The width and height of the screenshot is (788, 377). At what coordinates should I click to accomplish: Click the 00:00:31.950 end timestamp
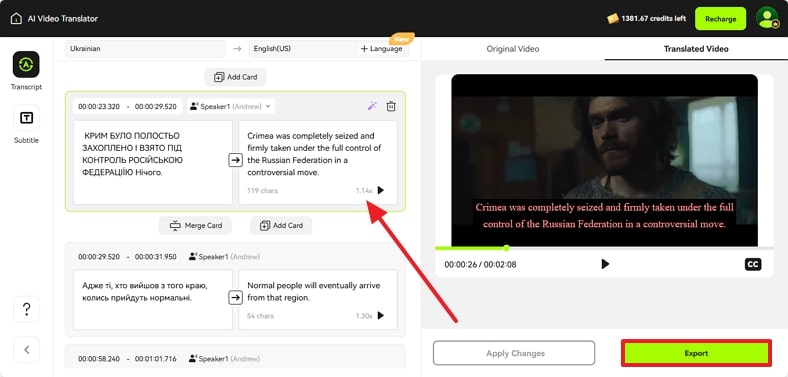pyautogui.click(x=155, y=256)
